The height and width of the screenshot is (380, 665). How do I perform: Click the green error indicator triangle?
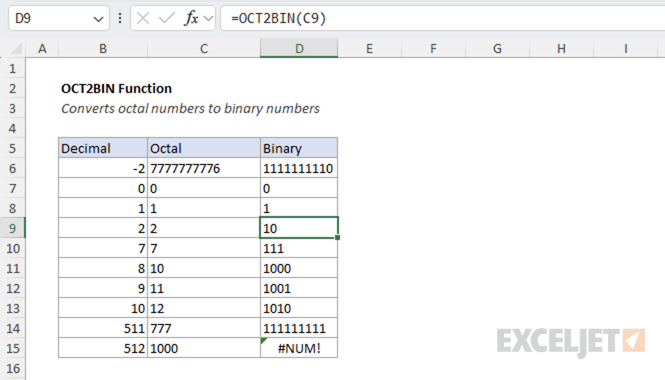(x=263, y=341)
